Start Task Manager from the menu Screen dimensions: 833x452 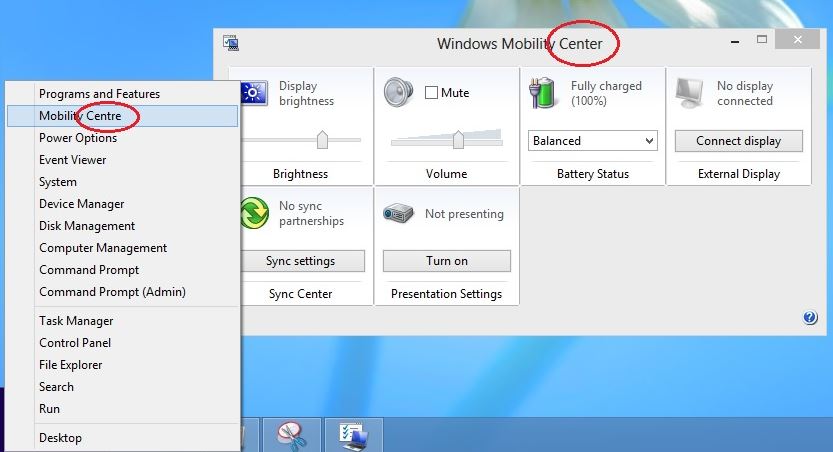[123, 321]
